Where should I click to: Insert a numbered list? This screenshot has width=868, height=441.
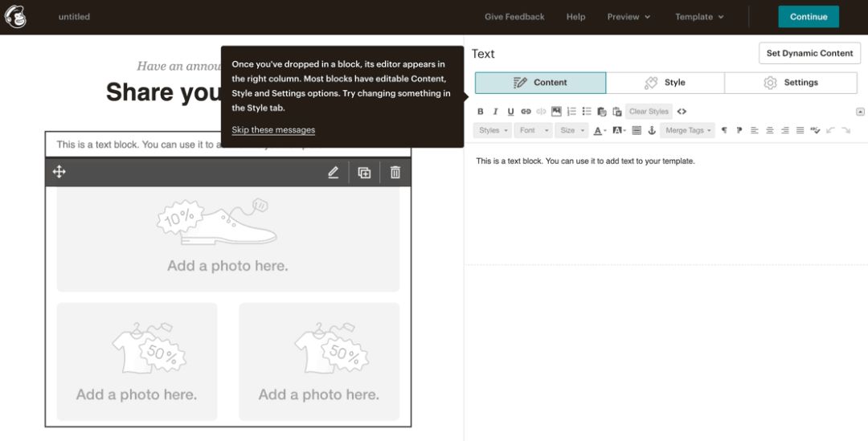(572, 111)
